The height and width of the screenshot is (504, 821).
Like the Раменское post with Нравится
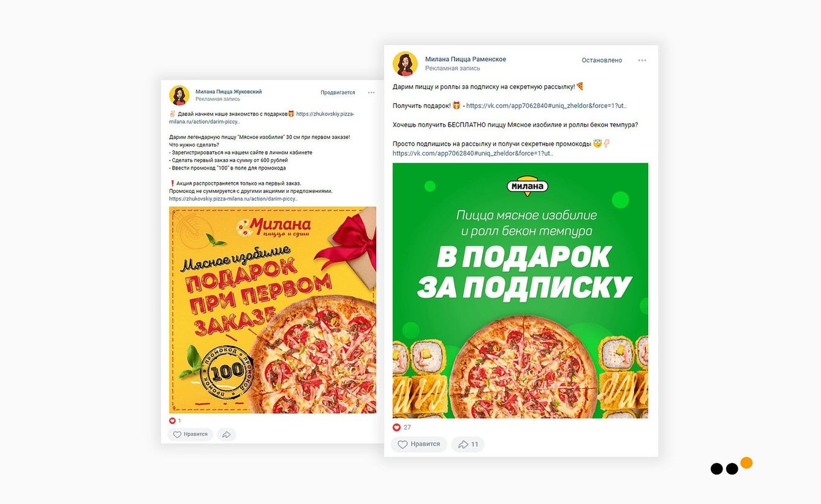(419, 444)
